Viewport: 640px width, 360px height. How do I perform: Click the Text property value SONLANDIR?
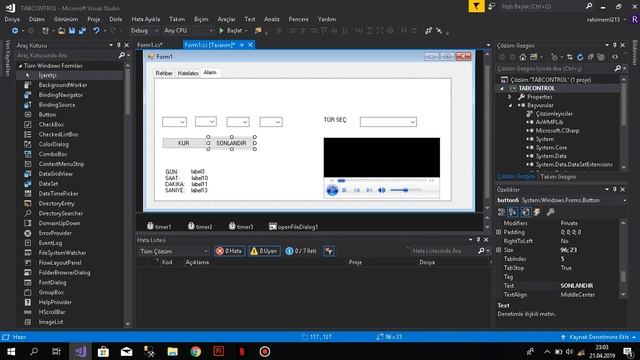577,286
